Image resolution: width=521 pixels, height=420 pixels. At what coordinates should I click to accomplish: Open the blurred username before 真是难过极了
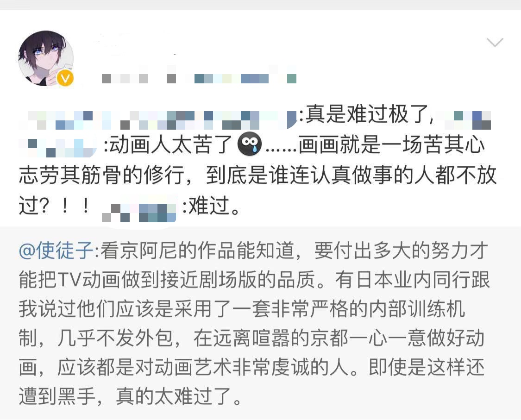(x=158, y=119)
